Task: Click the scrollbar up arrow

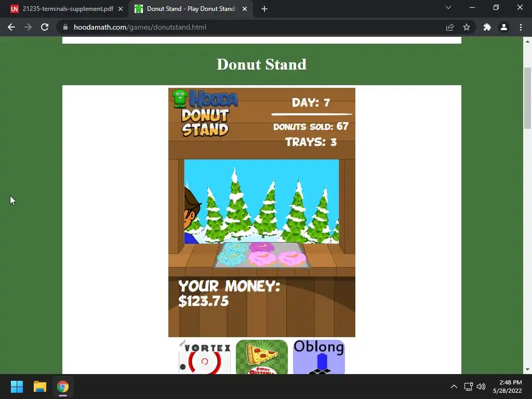Action: coord(527,42)
